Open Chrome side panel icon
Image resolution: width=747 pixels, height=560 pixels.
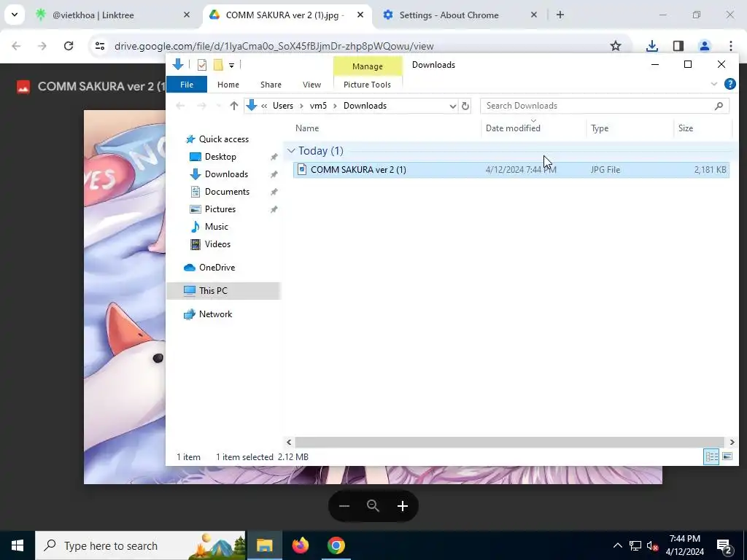[678, 46]
